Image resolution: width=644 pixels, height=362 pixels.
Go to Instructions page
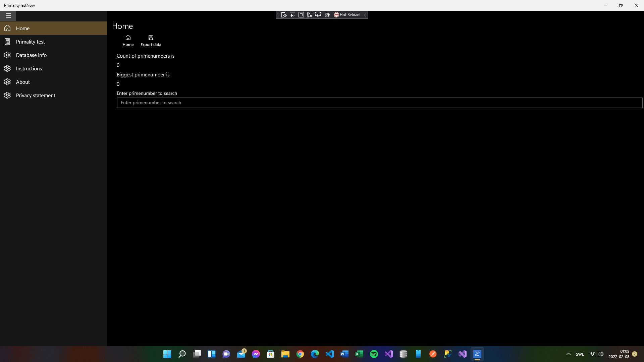click(29, 68)
